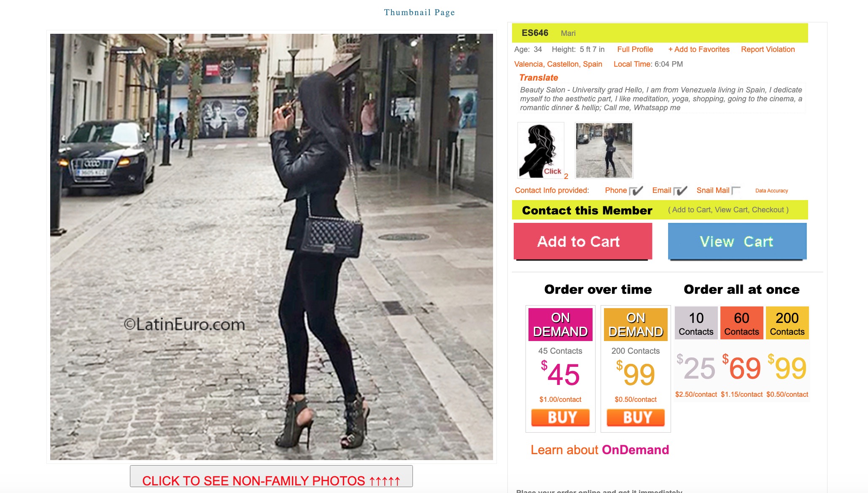Toggle the Snail Mail checkbox
This screenshot has width=868, height=493.
pos(736,190)
